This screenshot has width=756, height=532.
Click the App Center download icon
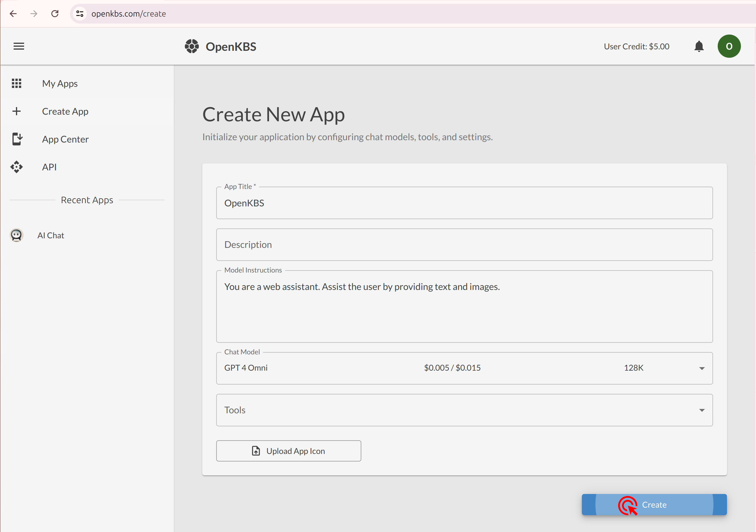click(x=17, y=139)
